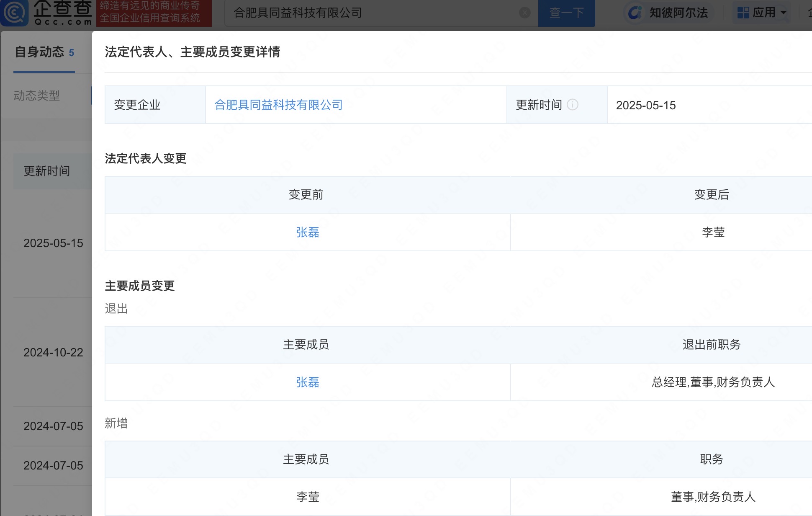Click 李莹 under 变更后

pos(713,232)
